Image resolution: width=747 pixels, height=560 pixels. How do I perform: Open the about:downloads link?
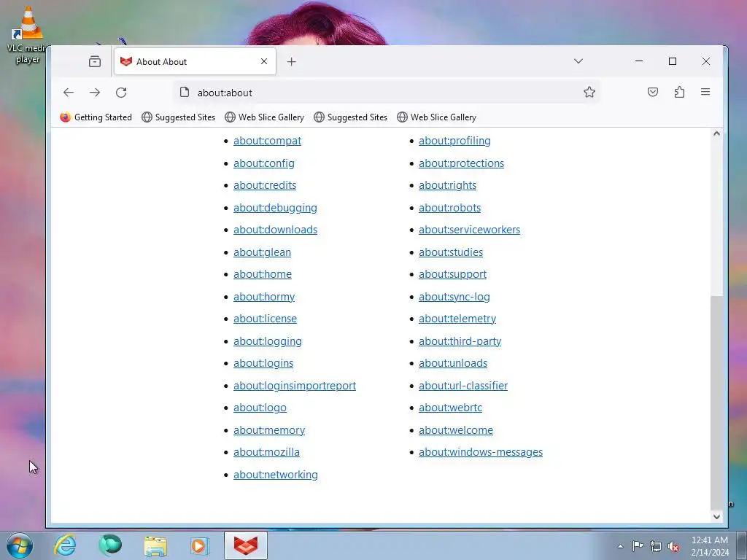tap(275, 230)
